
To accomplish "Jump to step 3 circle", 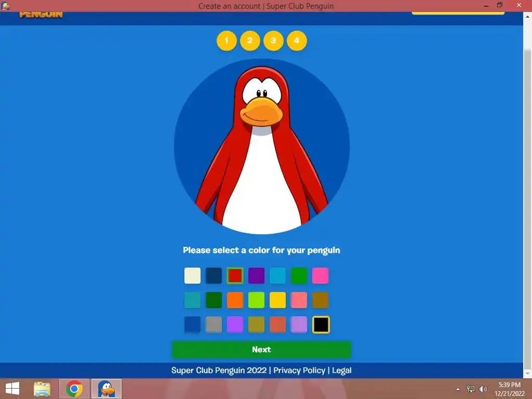I will click(x=273, y=41).
